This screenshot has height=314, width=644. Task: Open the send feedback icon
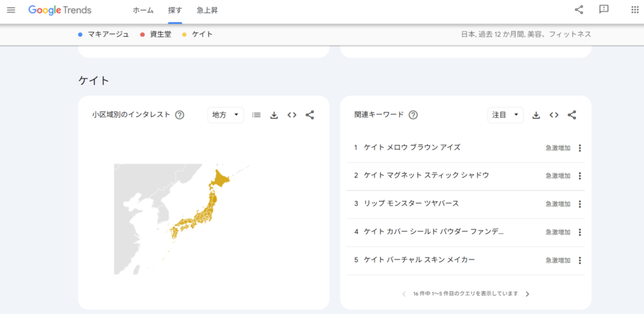tap(603, 10)
